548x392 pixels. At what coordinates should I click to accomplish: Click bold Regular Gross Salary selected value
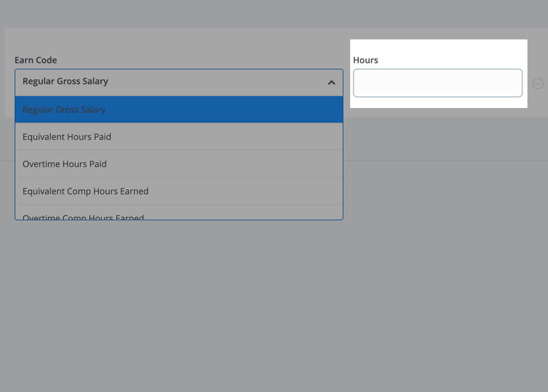(65, 81)
